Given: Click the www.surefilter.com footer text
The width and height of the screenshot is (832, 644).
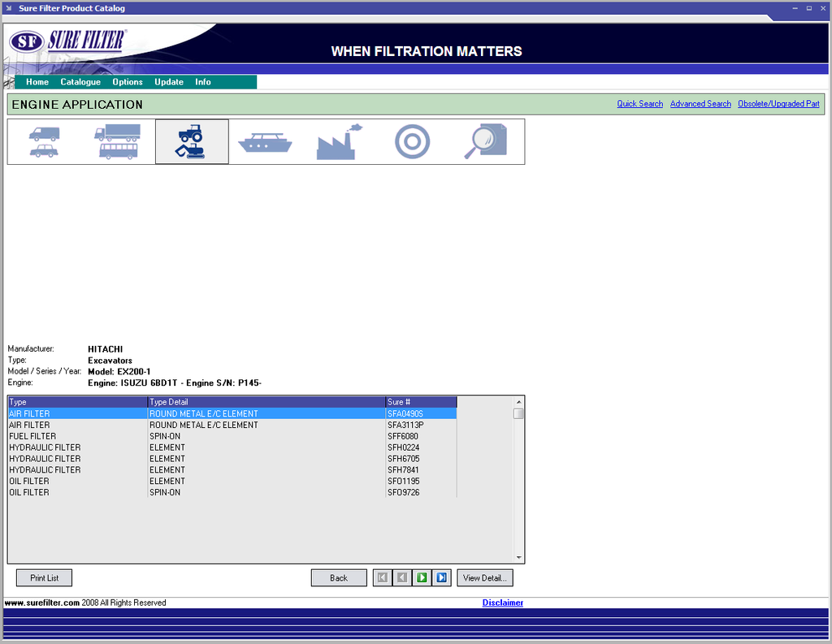Looking at the screenshot, I should click(42, 603).
